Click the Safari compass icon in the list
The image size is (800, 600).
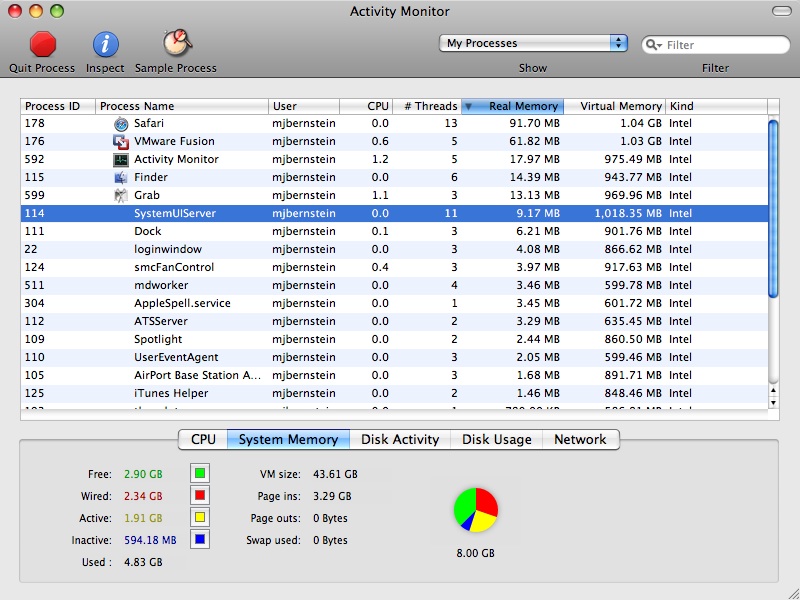click(121, 123)
